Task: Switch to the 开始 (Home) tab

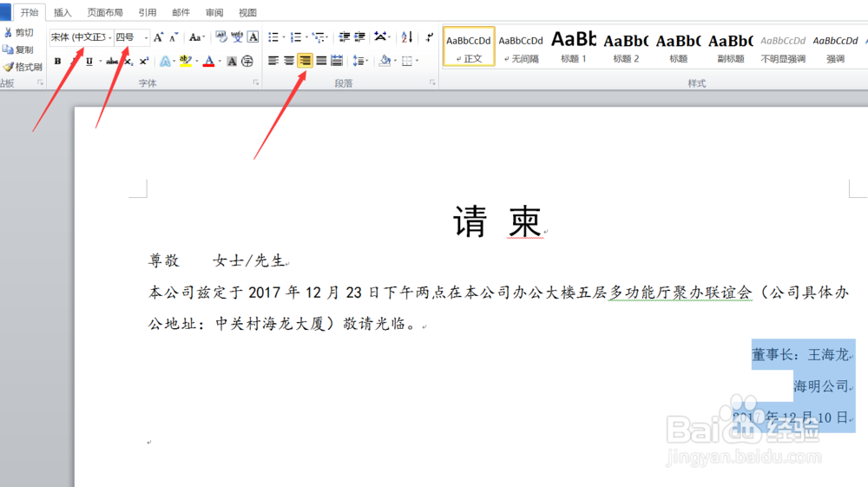Action: tap(30, 12)
